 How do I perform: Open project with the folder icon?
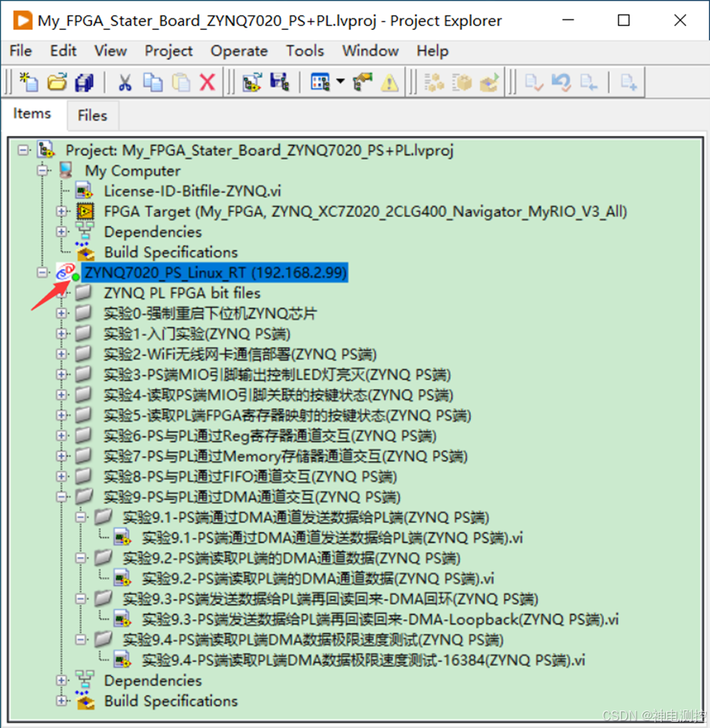coord(57,82)
